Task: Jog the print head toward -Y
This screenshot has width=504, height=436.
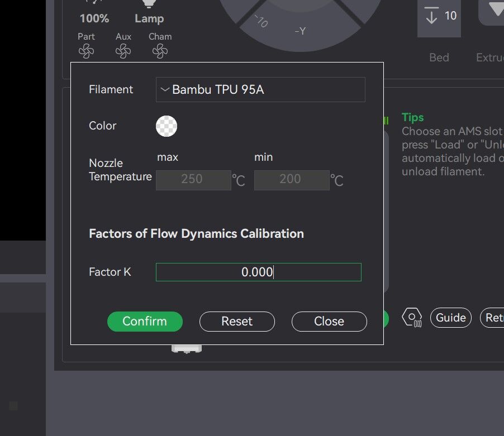Action: point(300,31)
